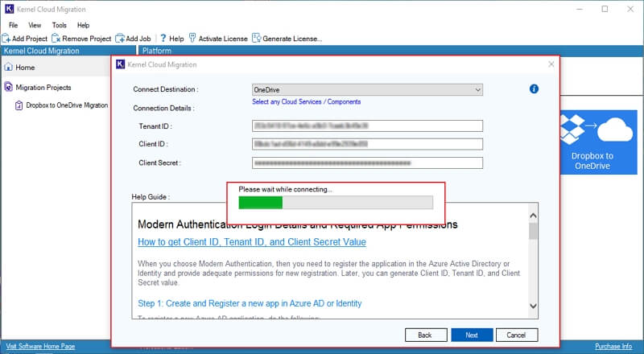The image size is (644, 354).
Task: Click the Activate License key icon
Action: click(x=192, y=38)
